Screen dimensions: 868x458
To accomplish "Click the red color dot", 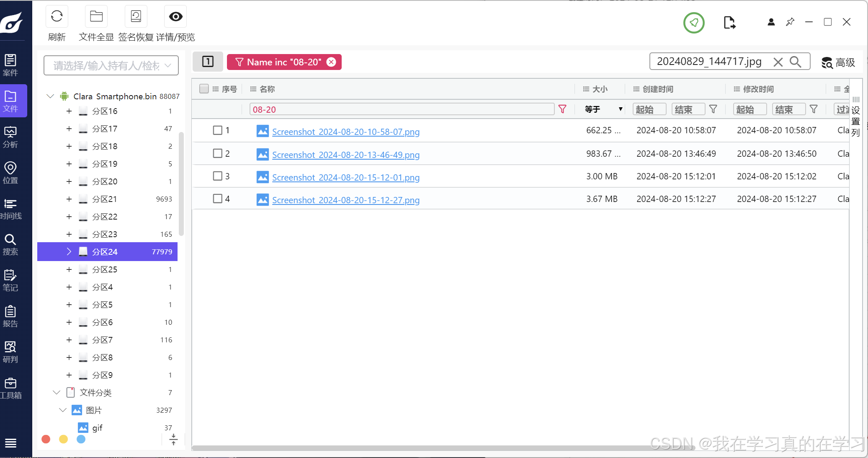I will [x=46, y=439].
